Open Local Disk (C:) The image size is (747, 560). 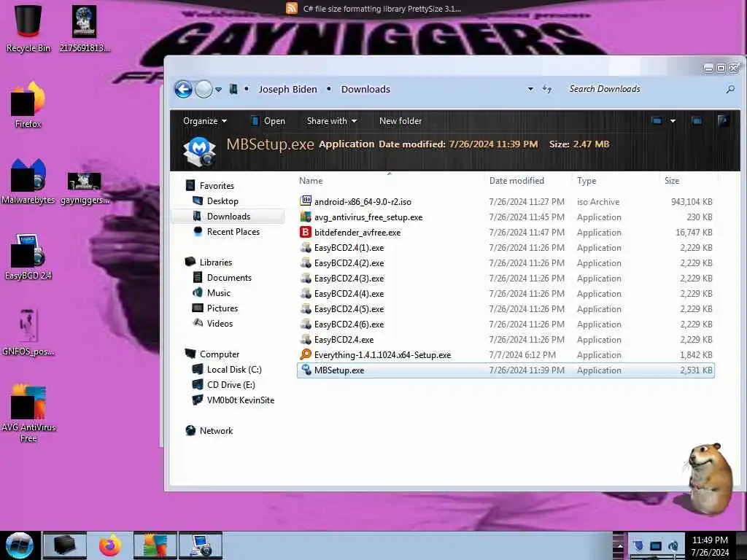234,370
